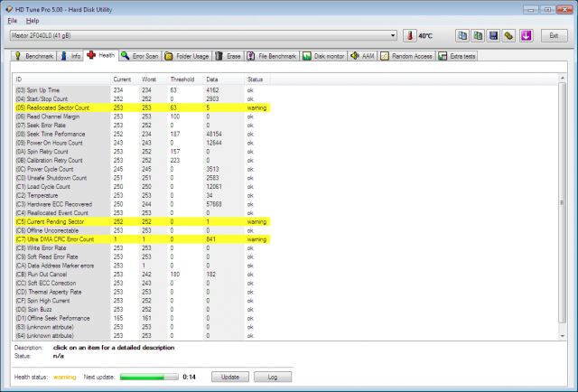This screenshot has width=578, height=392.
Task: Click the purple down-arrow icon
Action: 526,35
